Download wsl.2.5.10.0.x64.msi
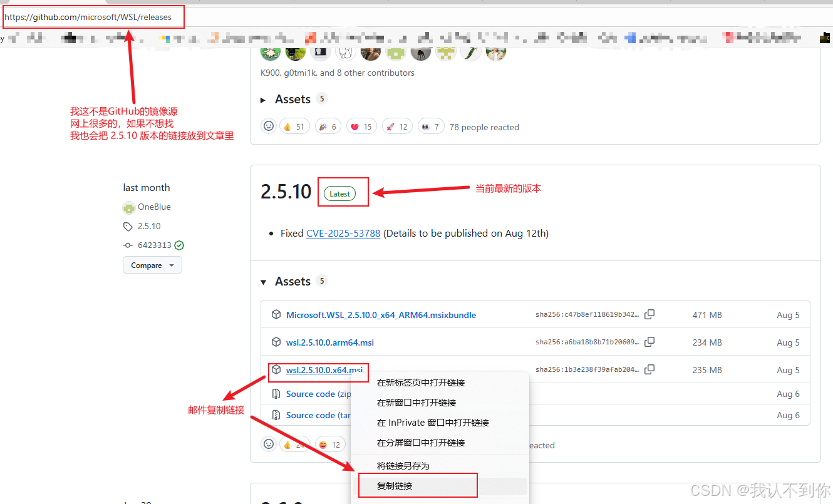Viewport: 833px width, 504px height. tap(324, 370)
